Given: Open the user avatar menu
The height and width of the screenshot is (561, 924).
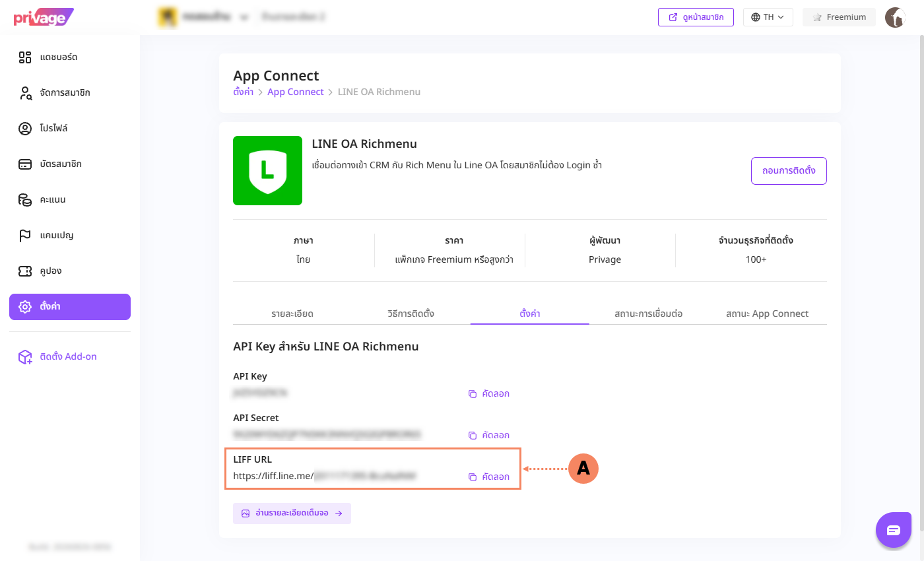Looking at the screenshot, I should pyautogui.click(x=895, y=17).
